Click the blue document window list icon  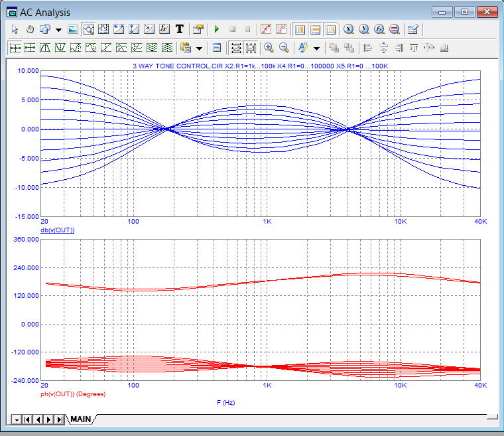coord(217,48)
